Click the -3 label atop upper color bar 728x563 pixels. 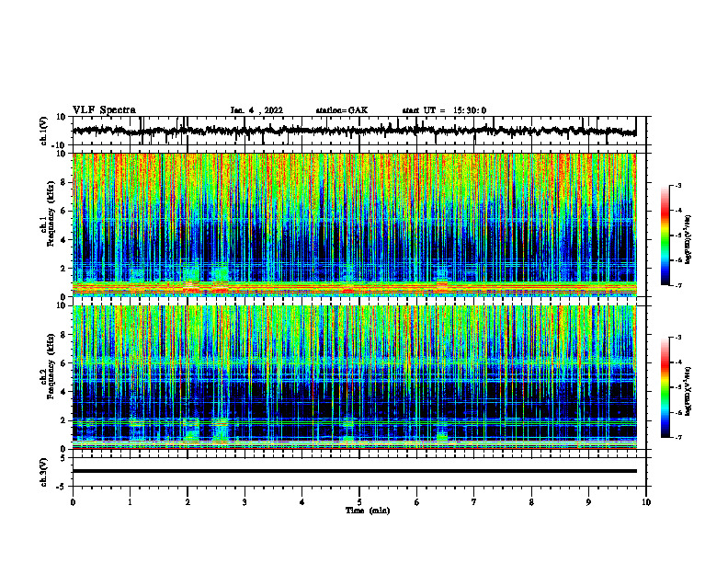(x=677, y=185)
